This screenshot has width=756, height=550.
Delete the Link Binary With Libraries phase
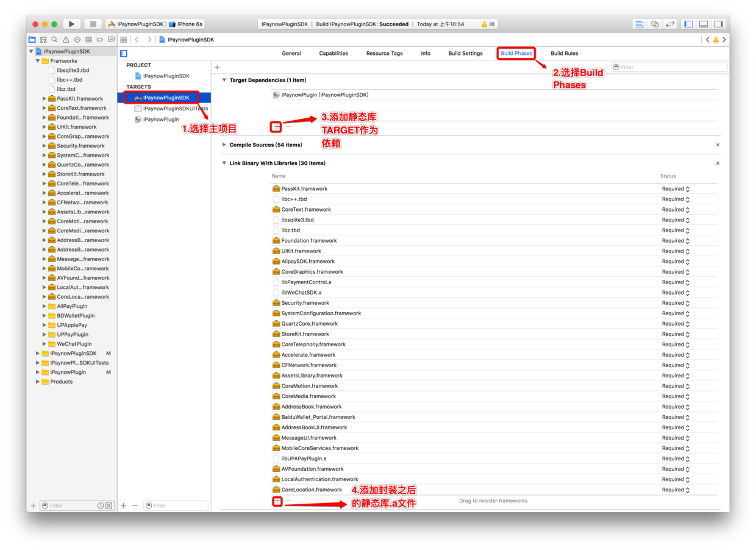pyautogui.click(x=718, y=163)
